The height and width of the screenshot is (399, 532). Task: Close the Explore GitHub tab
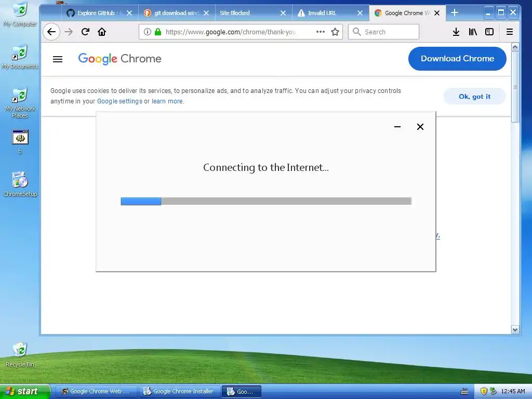click(129, 13)
